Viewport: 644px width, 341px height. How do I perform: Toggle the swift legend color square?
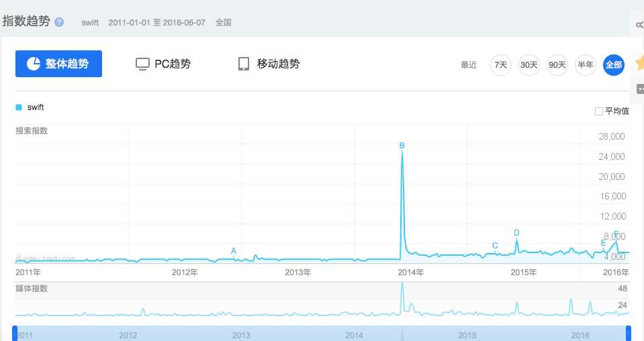[x=19, y=107]
